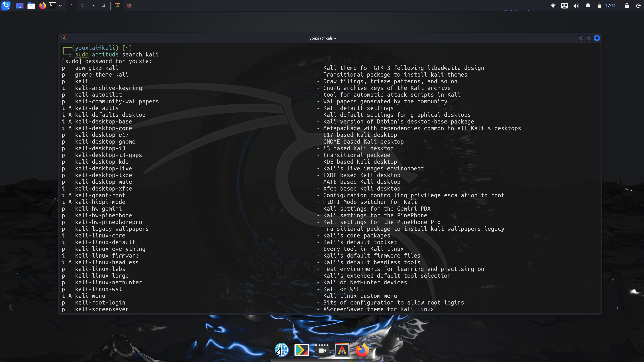Viewport: 644px width, 362px height.
Task: Click the 'kali-legacy-wallpapers' package name
Action: click(112, 229)
